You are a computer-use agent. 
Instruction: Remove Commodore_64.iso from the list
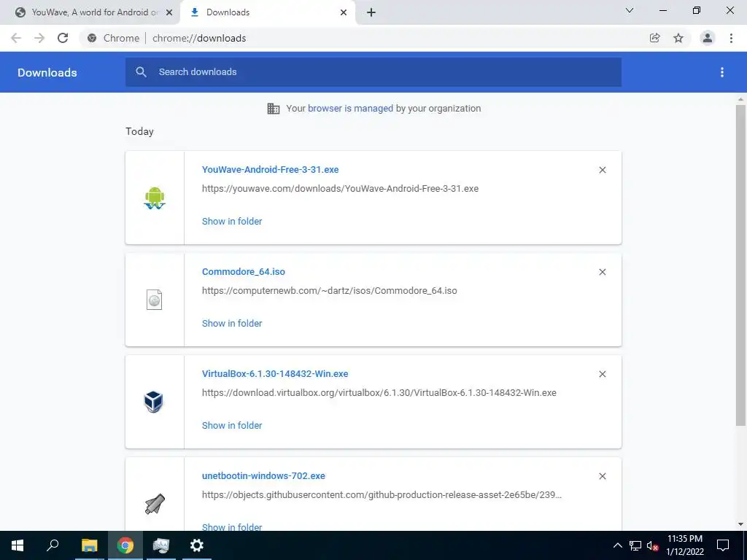(x=603, y=272)
